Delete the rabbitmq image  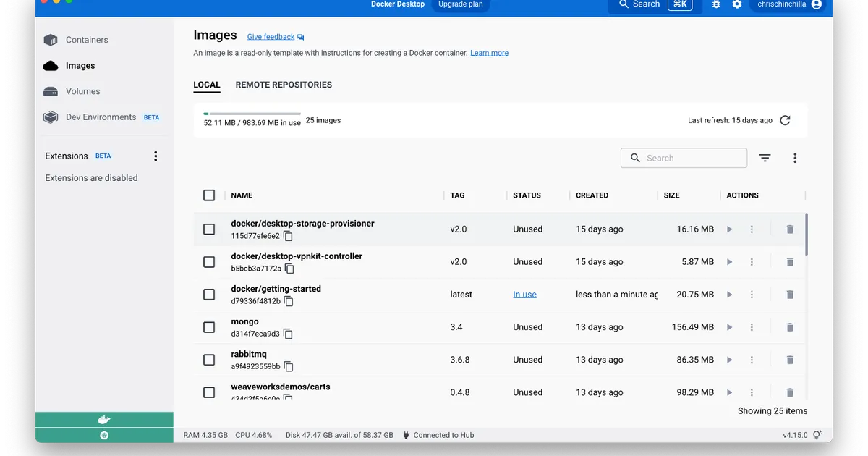[790, 360]
